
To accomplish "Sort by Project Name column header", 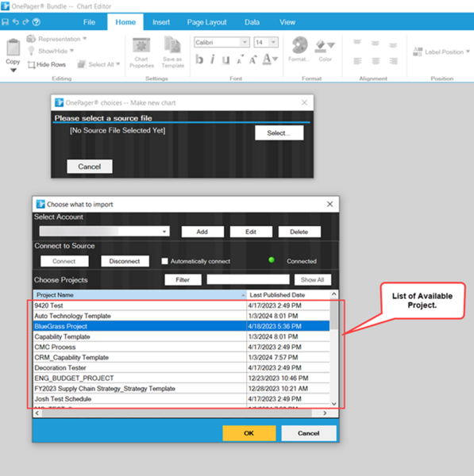I will (x=140, y=295).
